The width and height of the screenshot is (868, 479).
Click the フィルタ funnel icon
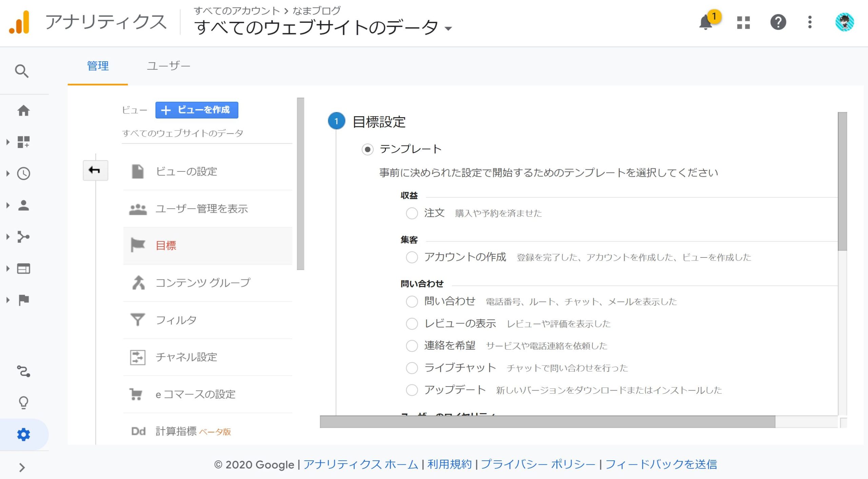click(x=138, y=319)
